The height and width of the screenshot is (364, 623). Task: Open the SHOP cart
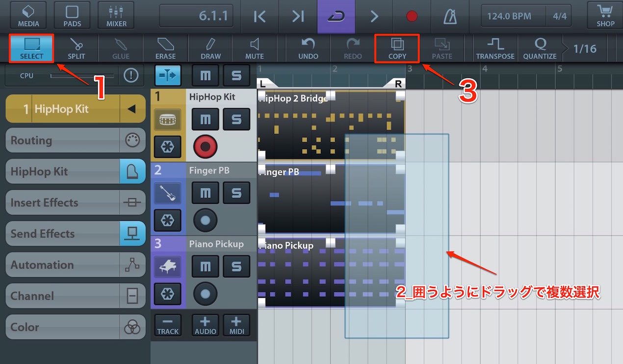(605, 15)
